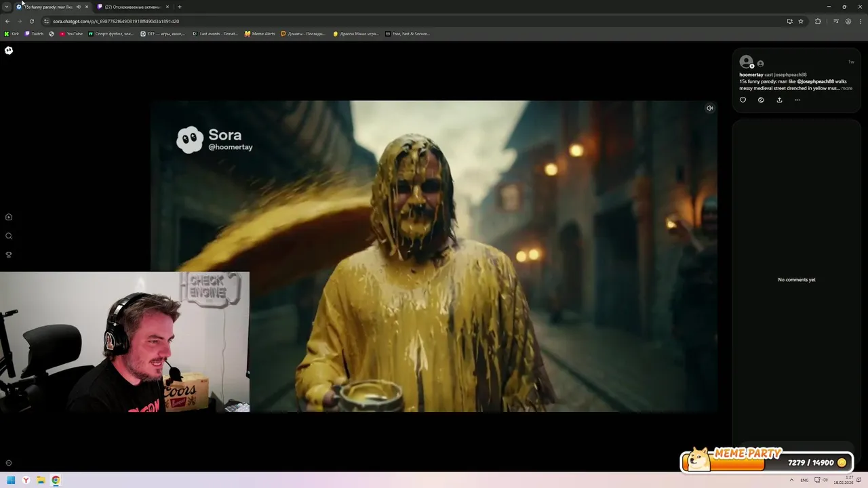Open the 'Донаты - Последн...' bookmark
This screenshot has height=488, width=868.
[x=303, y=33]
